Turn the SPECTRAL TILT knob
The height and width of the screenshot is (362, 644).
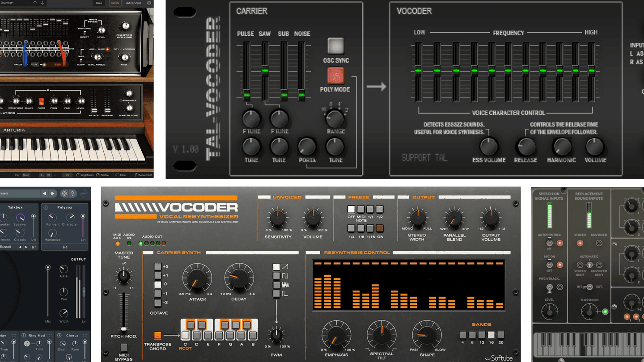(381, 335)
